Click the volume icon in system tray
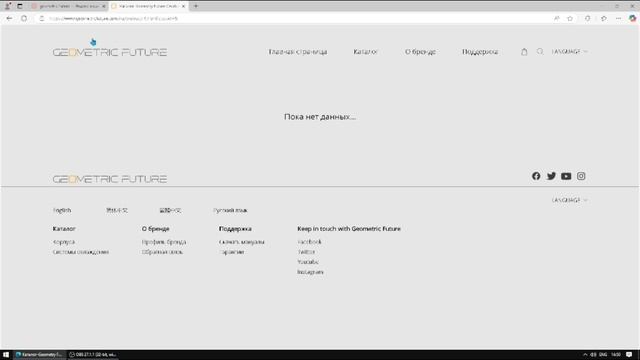Image resolution: width=640 pixels, height=360 pixels. (x=593, y=354)
